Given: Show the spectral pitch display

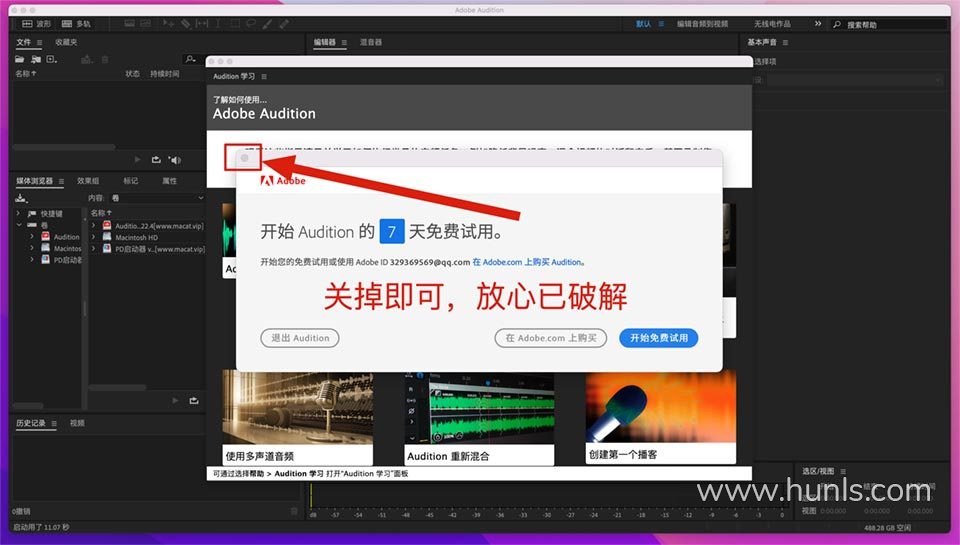Looking at the screenshot, I should (x=146, y=23).
